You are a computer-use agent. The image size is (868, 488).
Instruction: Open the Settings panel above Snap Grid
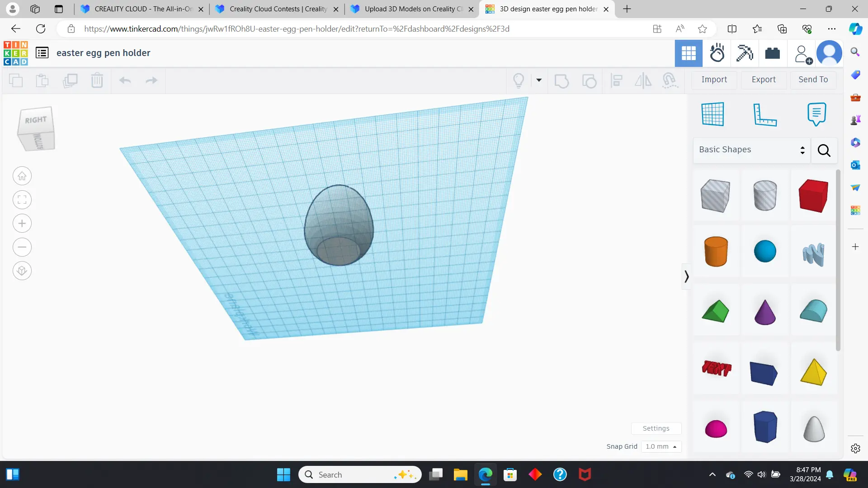click(x=656, y=428)
